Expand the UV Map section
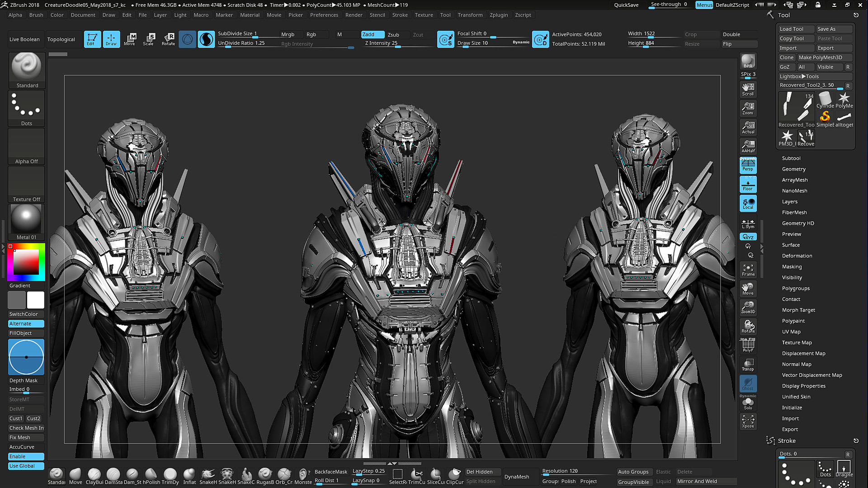868x488 pixels. click(x=791, y=332)
